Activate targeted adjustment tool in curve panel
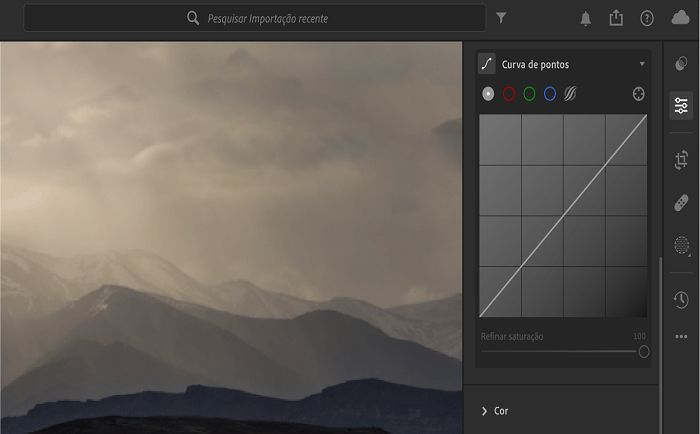Screen dimensions: 700x434 [639, 94]
